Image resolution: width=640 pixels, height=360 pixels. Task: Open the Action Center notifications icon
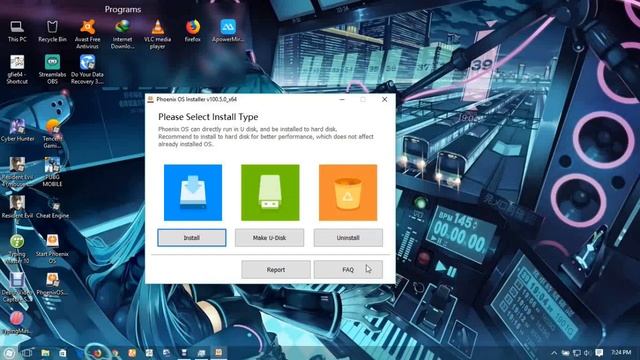pos(599,352)
